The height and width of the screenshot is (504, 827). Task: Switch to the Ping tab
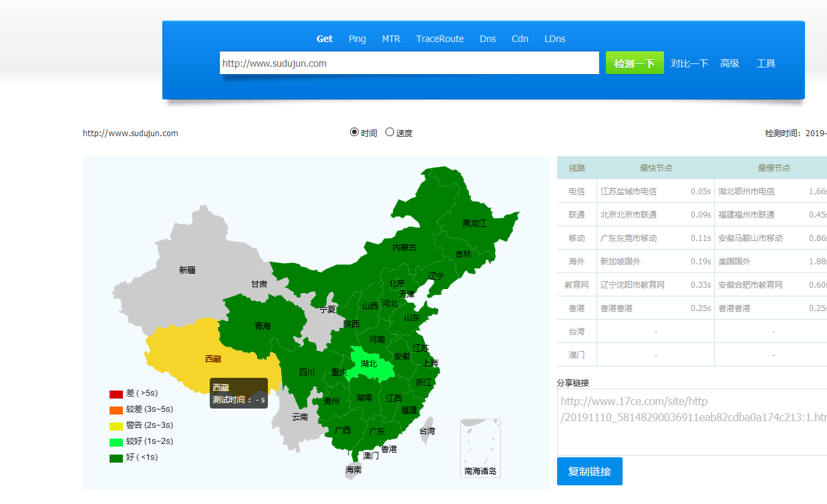click(x=357, y=39)
